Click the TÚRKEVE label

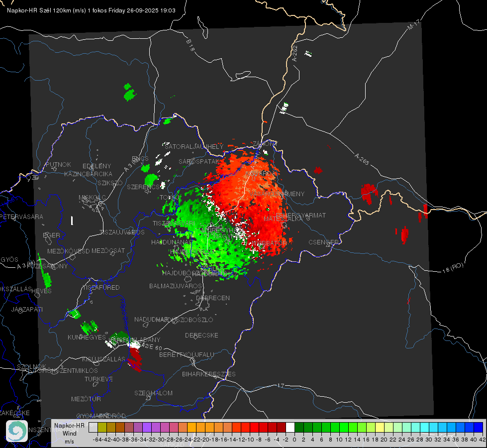click(x=98, y=379)
